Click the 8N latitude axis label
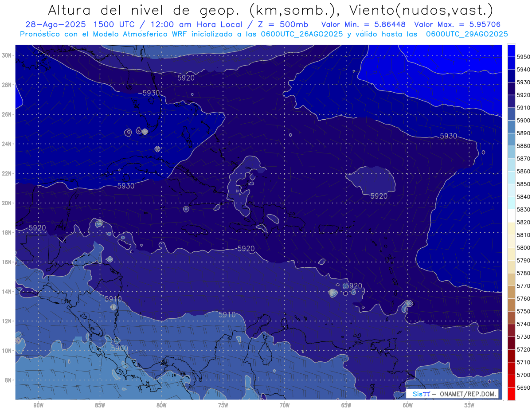Screen dimensions: 532x411 8,380
